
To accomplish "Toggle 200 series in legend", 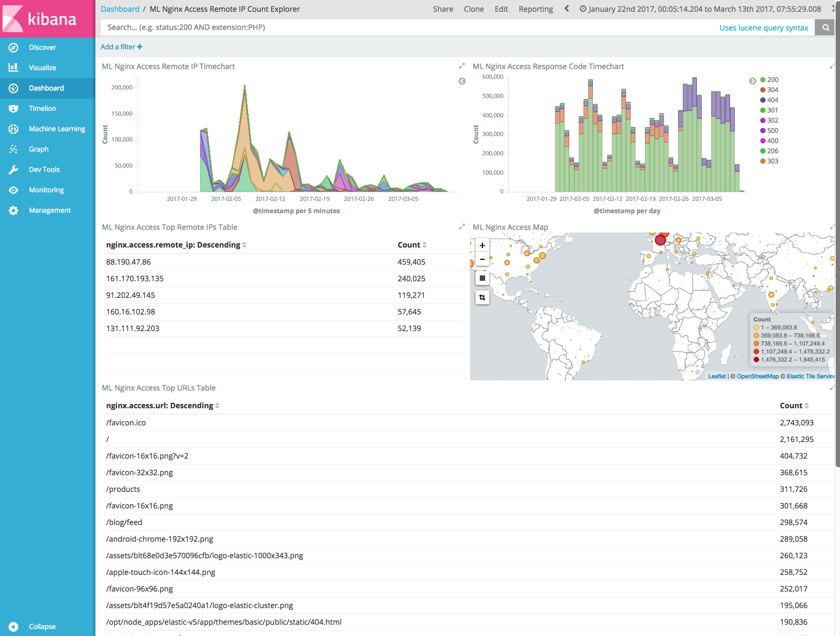I will pyautogui.click(x=769, y=80).
